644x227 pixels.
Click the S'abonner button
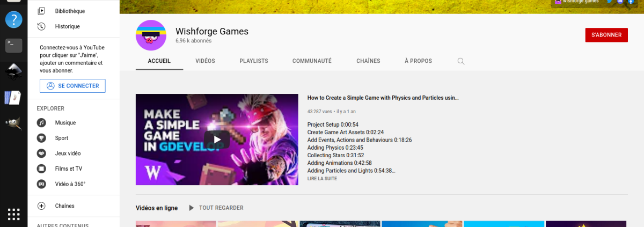(606, 35)
